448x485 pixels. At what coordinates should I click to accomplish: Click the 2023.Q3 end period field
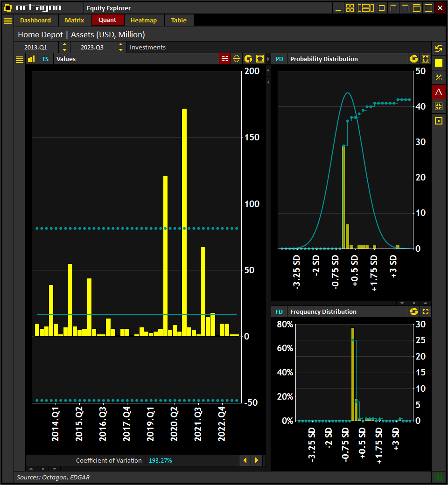point(92,47)
